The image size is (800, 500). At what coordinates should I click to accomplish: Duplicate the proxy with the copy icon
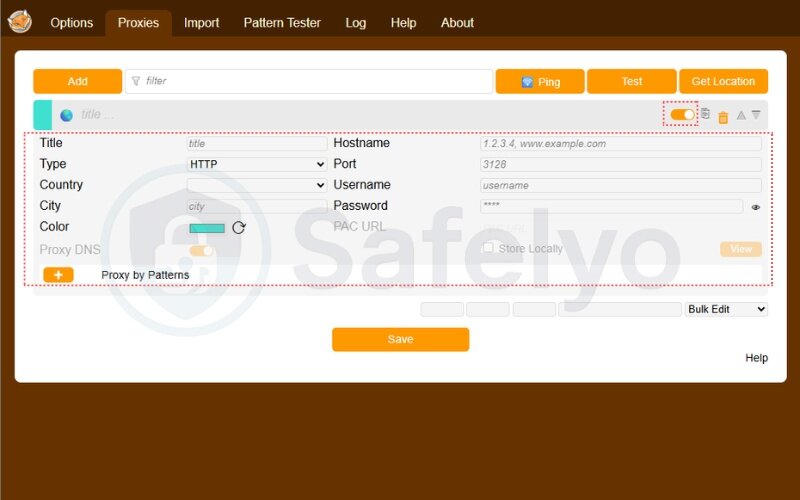point(705,114)
